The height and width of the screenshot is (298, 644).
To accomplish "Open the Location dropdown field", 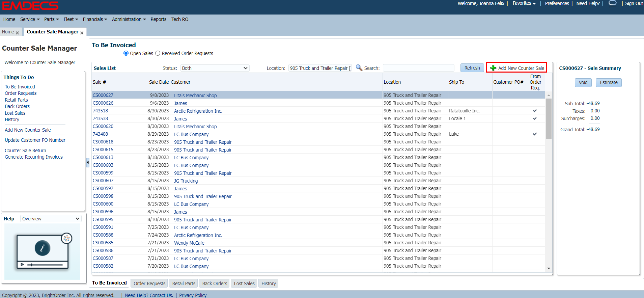I will [x=320, y=68].
